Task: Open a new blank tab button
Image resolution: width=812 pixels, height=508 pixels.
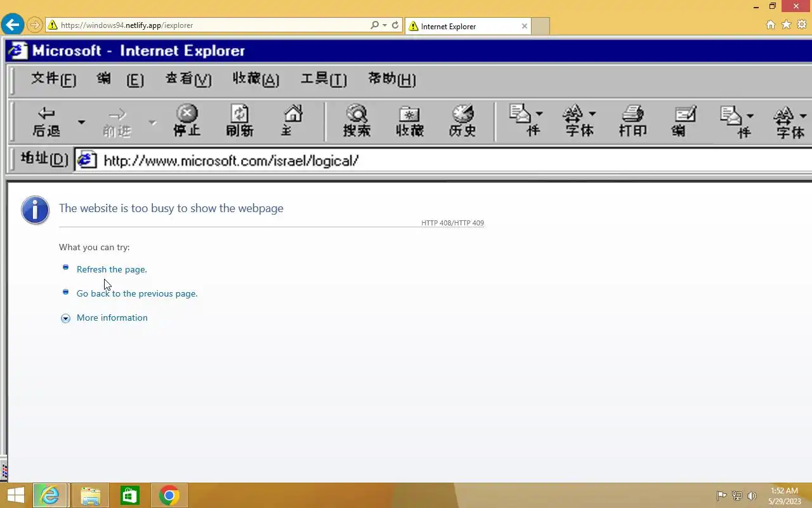Action: 540,26
